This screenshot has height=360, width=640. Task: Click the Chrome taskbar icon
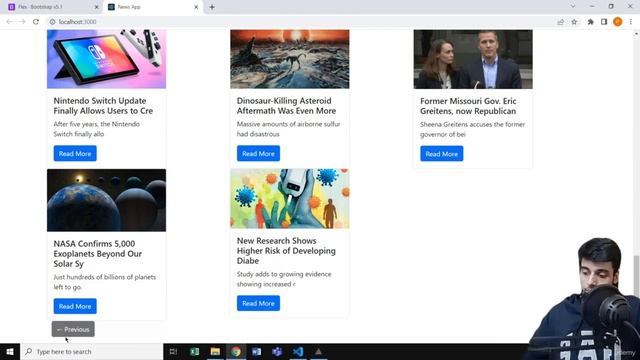[236, 351]
